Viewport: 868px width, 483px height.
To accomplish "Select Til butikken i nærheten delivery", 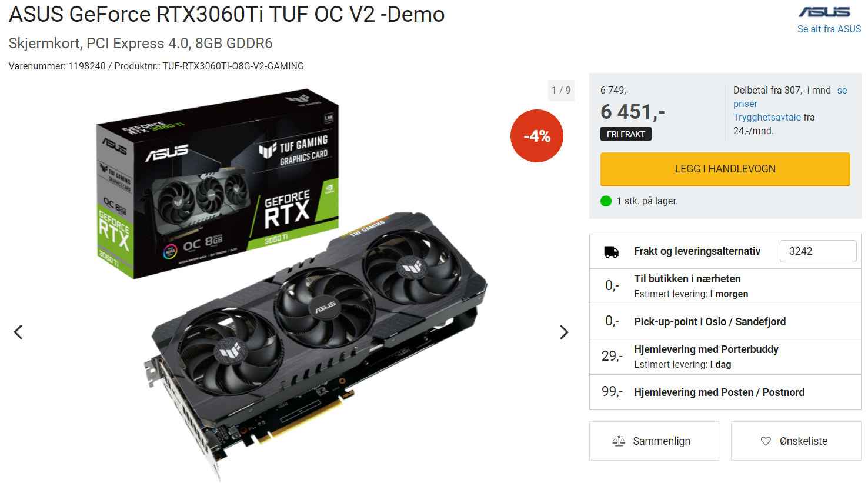I will (x=725, y=287).
